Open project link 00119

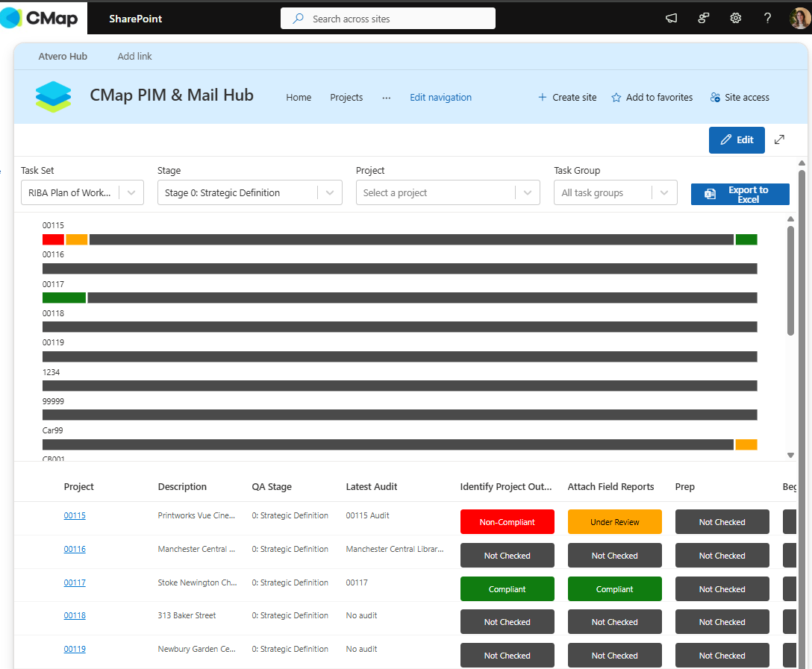coord(75,649)
